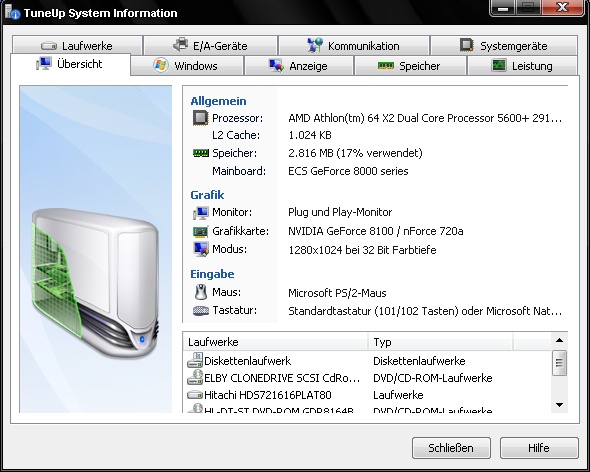
Task: Select the Systemgeräte tab
Action: pyautogui.click(x=504, y=46)
